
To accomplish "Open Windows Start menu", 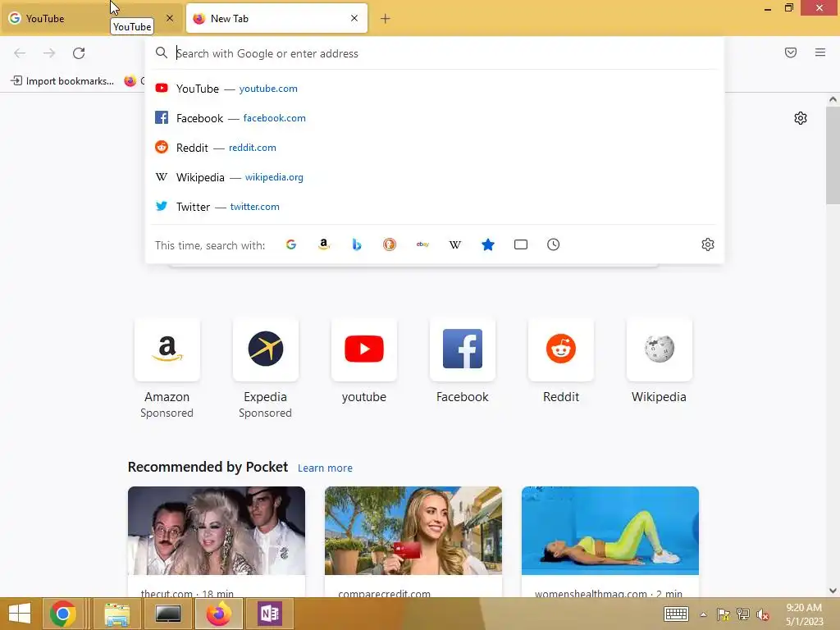I will click(x=20, y=614).
